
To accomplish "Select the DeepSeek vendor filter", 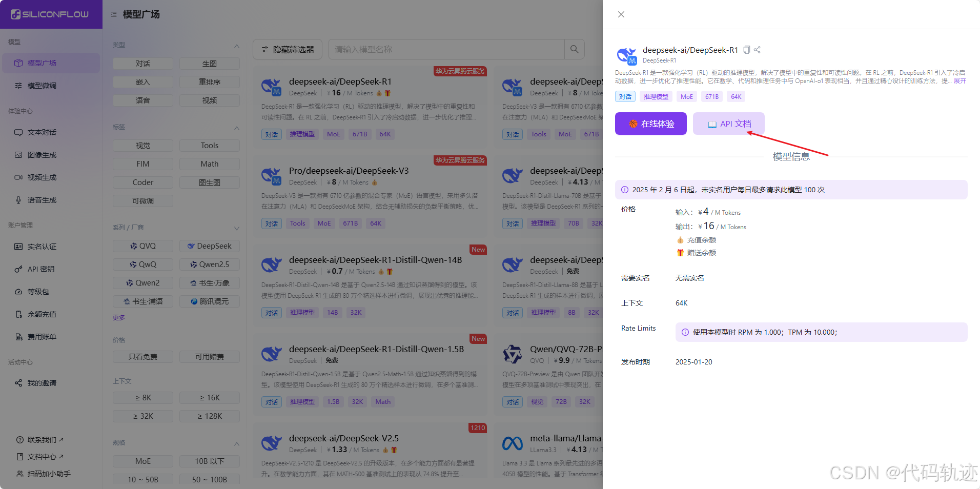I will pyautogui.click(x=210, y=246).
